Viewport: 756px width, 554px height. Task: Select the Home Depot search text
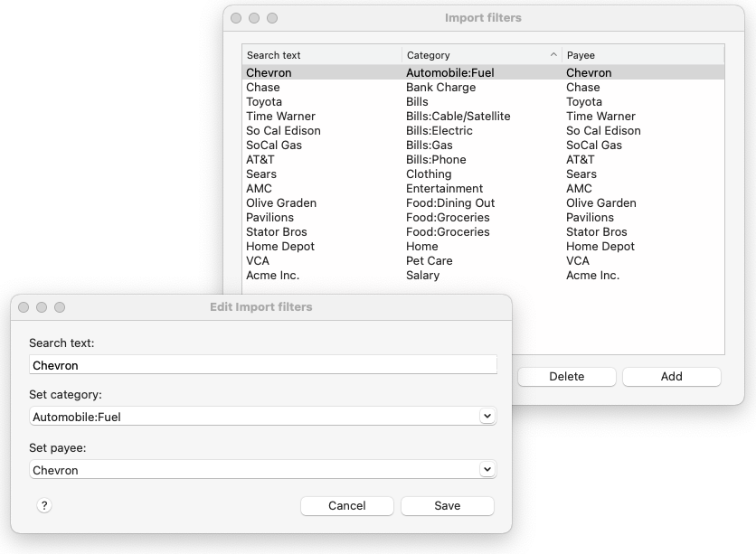pyautogui.click(x=280, y=246)
